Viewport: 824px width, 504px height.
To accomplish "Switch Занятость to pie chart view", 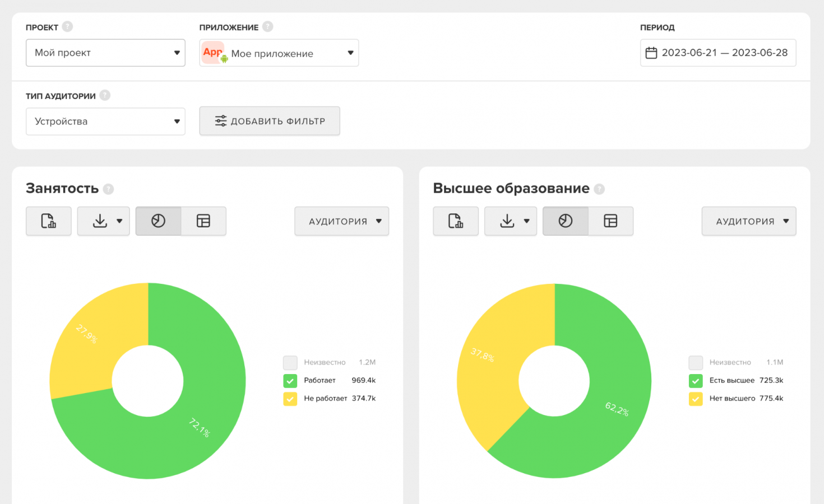I will [159, 221].
